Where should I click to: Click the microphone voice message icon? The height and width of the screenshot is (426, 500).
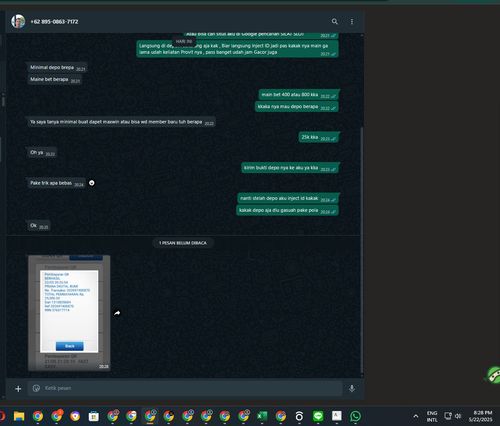pos(352,388)
